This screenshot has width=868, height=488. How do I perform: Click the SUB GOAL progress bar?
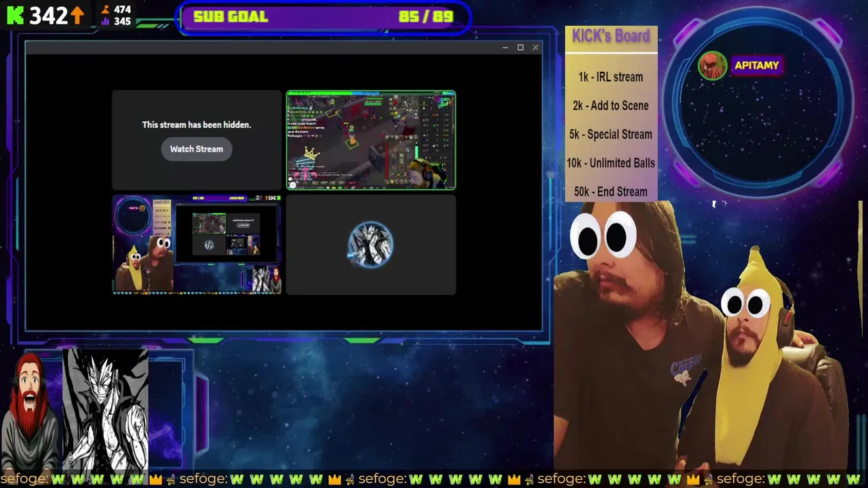[324, 17]
